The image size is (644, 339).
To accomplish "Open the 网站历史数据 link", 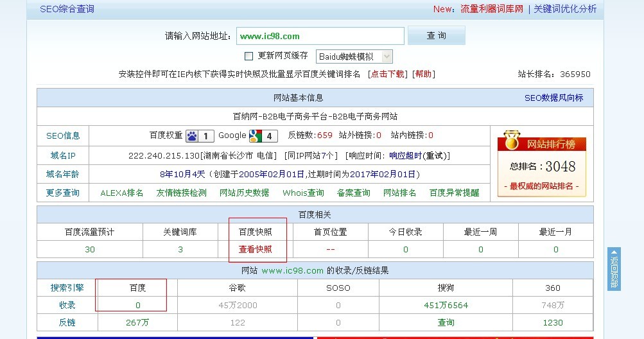I will click(x=245, y=193).
